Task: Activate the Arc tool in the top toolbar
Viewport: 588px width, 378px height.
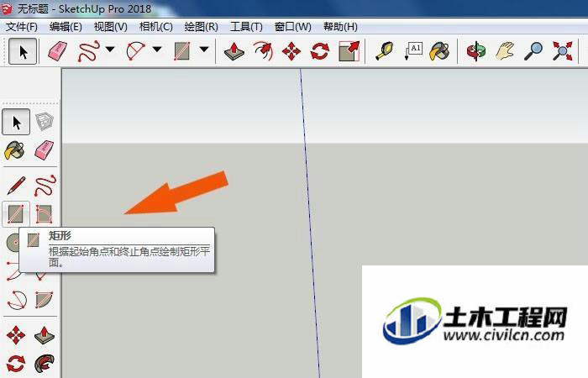Action: [136, 51]
